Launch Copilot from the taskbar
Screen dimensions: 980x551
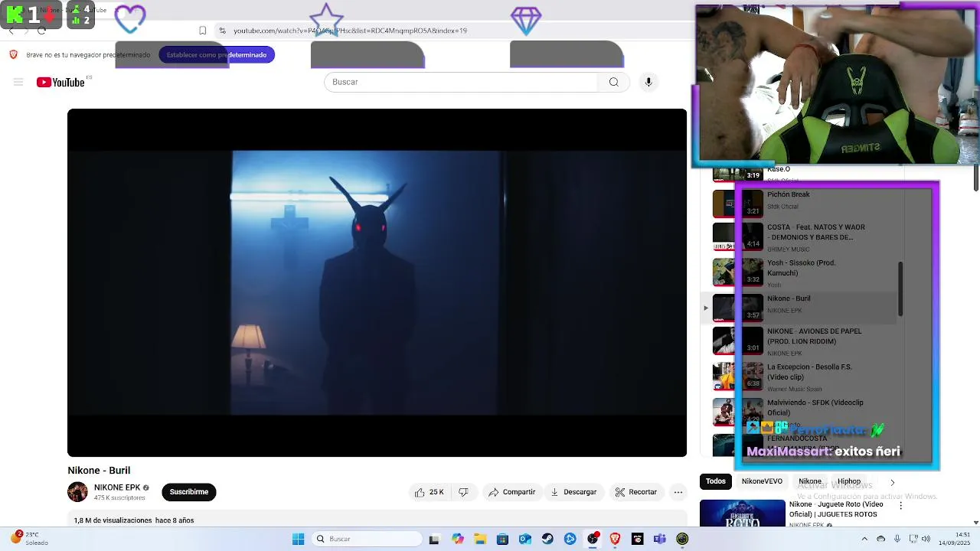(x=457, y=539)
